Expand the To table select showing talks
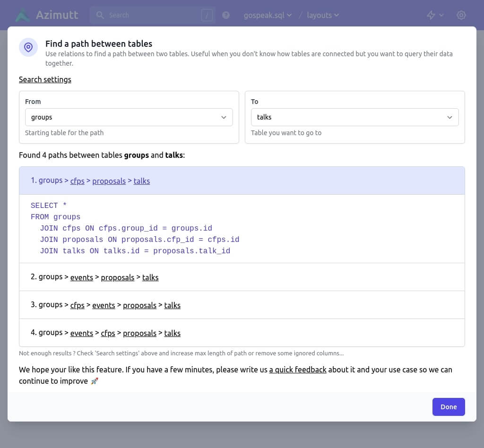Image resolution: width=484 pixels, height=448 pixels. (354, 117)
